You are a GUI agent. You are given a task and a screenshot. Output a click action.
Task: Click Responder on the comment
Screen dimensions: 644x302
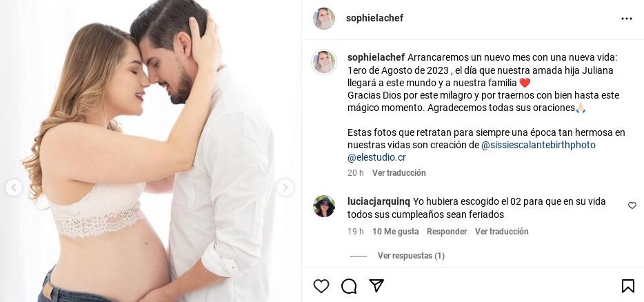tap(447, 232)
